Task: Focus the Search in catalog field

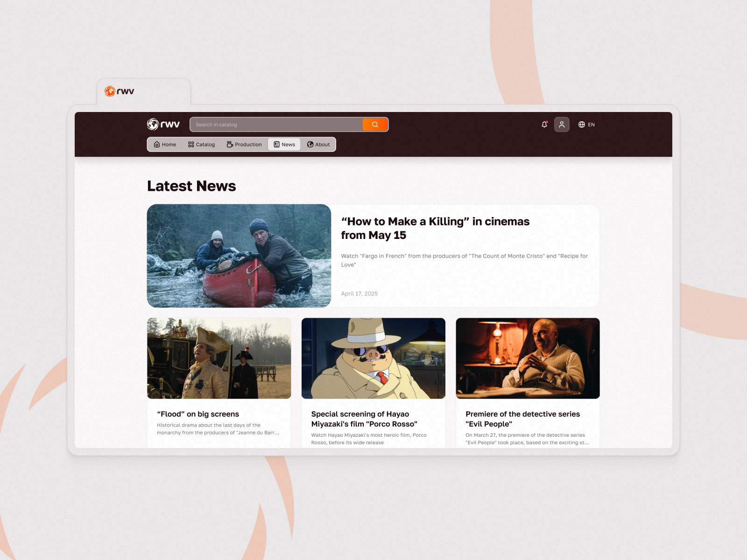Action: tap(276, 125)
